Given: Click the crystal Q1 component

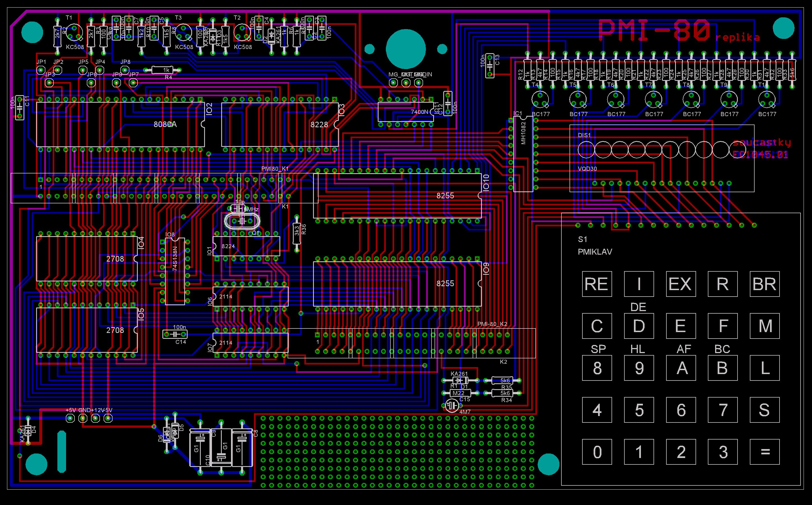Looking at the screenshot, I should (242, 221).
